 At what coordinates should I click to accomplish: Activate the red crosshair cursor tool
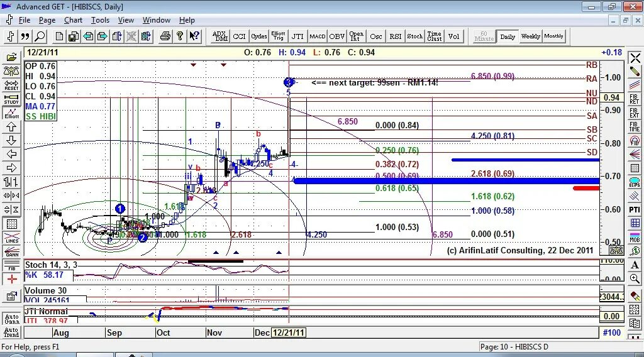coord(11,279)
